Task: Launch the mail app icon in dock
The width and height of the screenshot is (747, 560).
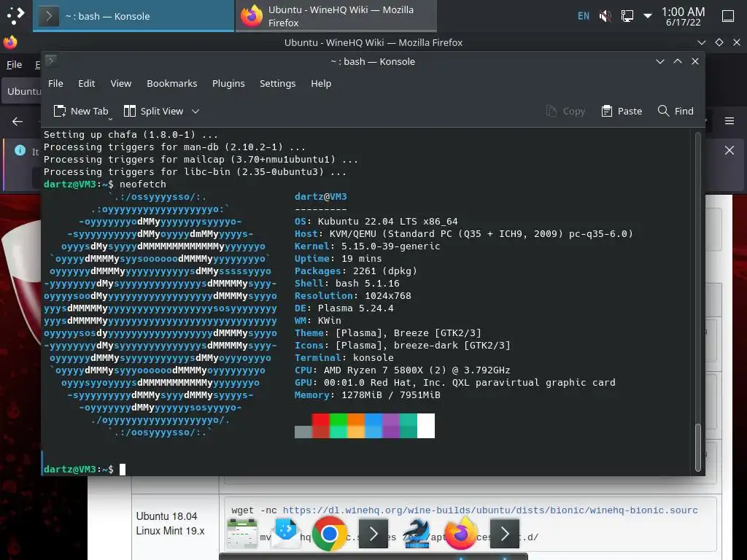Action: 285,534
